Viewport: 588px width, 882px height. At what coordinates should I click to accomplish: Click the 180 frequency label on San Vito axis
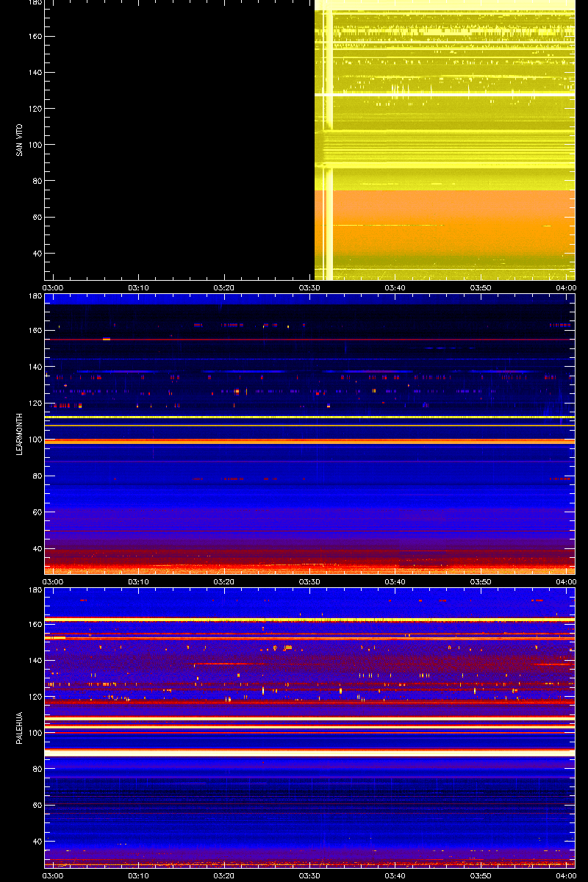point(35,3)
